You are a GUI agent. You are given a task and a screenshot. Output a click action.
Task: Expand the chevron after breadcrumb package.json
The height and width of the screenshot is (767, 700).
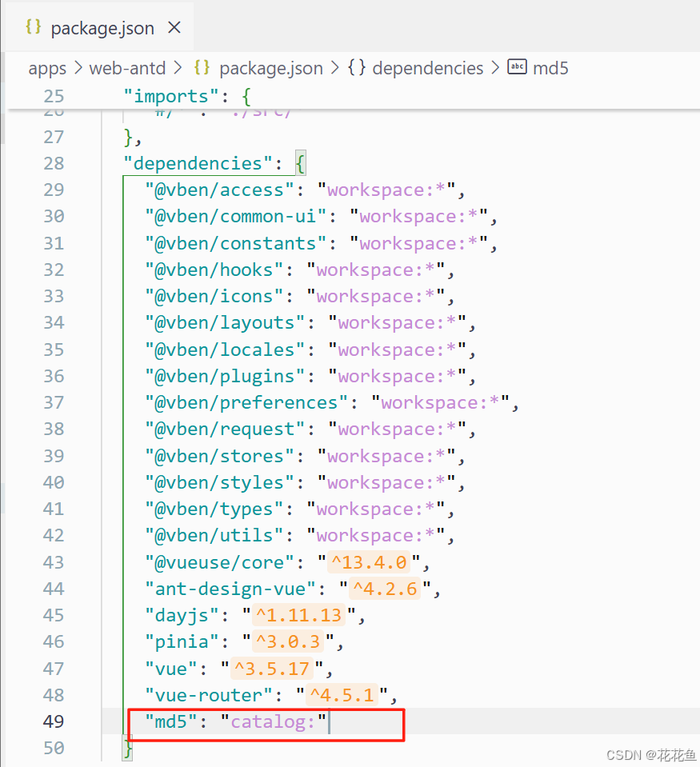(x=334, y=67)
